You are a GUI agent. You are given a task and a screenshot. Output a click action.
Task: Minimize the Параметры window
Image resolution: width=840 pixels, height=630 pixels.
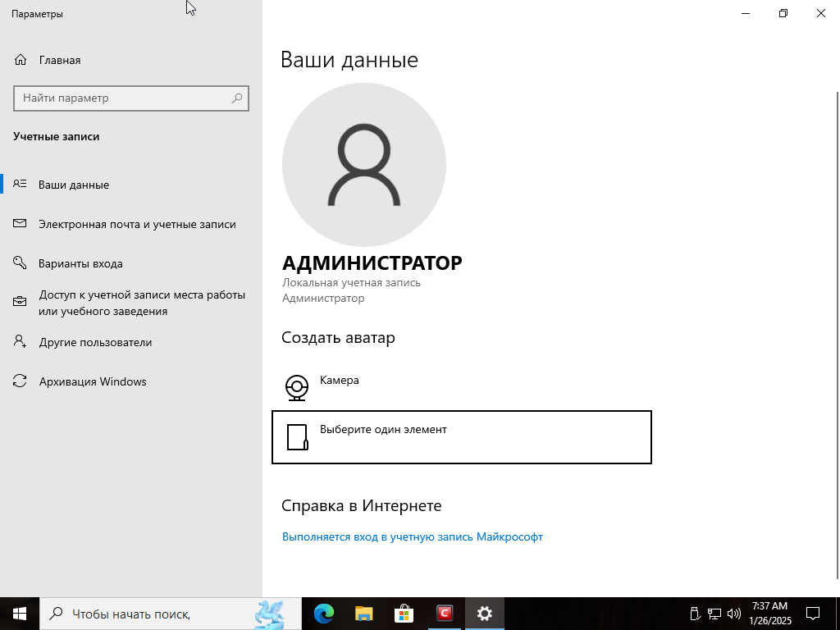pos(746,13)
